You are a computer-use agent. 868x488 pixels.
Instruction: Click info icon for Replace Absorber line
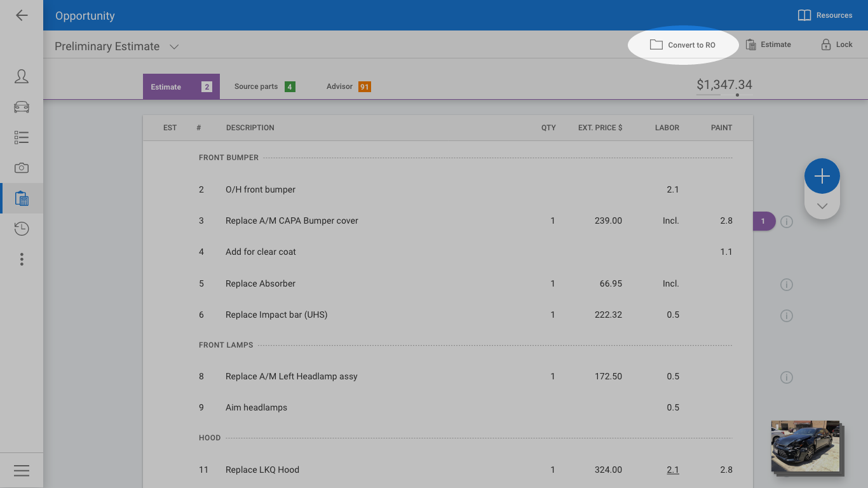[787, 284]
